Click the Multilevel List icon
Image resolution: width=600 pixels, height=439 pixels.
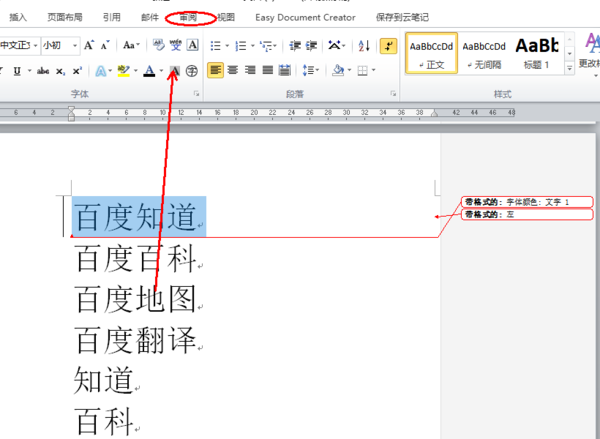266,46
